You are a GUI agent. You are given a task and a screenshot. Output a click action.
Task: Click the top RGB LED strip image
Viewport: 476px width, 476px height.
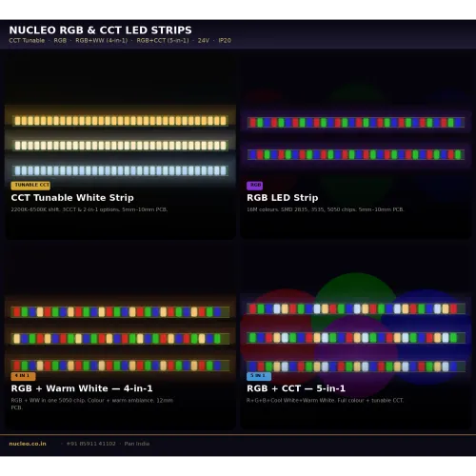(x=356, y=123)
